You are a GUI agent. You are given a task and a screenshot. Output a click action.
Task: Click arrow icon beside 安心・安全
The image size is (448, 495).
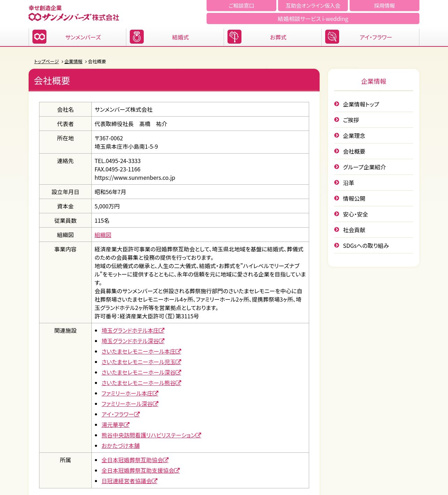click(x=337, y=214)
